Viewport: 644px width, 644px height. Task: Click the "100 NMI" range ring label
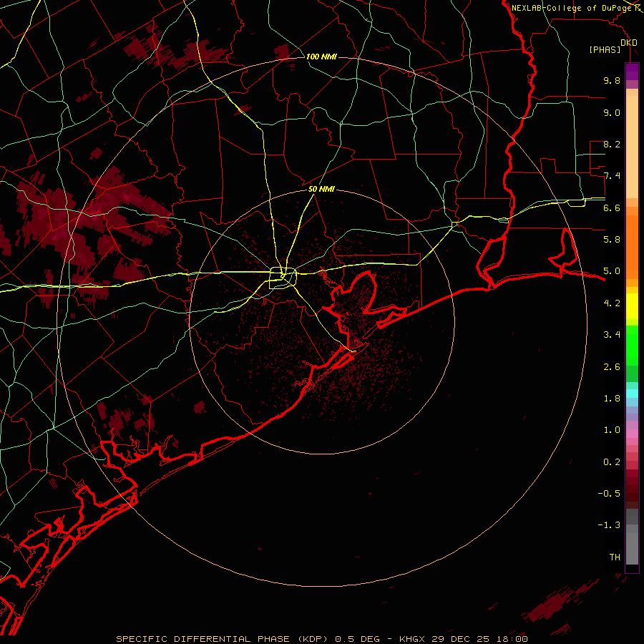click(321, 57)
